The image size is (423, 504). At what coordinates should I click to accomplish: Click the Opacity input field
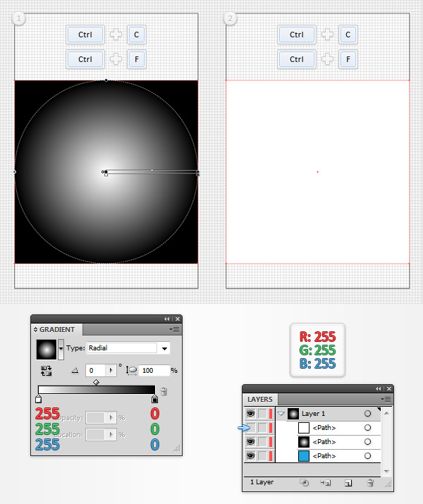point(96,417)
